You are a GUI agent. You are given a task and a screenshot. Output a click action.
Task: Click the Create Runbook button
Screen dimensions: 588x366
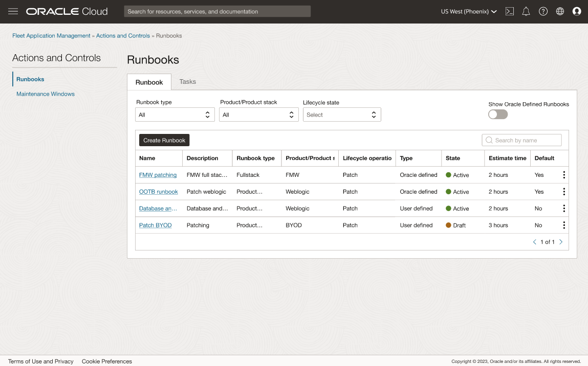[164, 140]
